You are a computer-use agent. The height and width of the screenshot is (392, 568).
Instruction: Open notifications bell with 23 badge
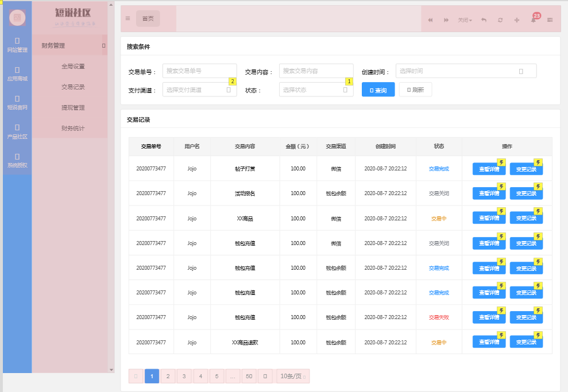point(534,20)
